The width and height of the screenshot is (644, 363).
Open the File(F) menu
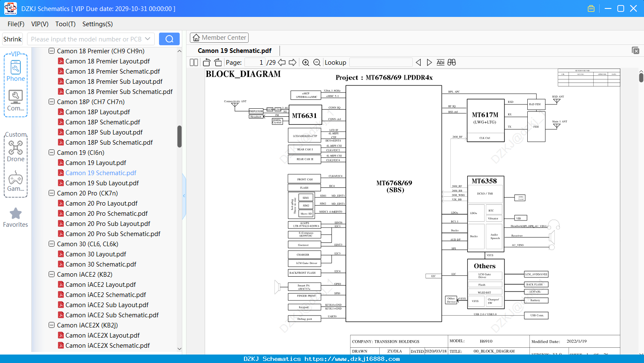click(x=16, y=24)
